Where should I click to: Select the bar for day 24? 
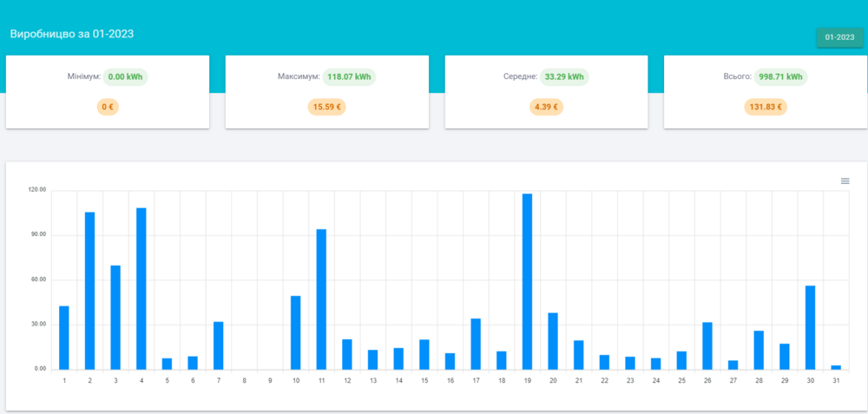656,364
